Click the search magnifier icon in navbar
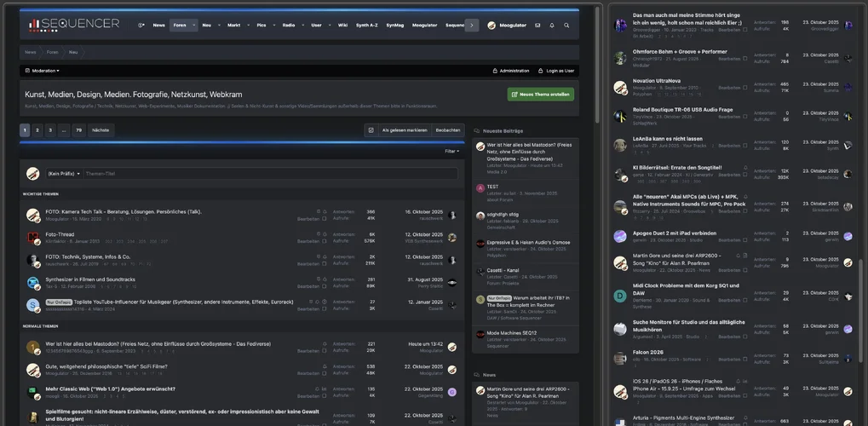Image resolution: width=868 pixels, height=426 pixels. point(566,26)
